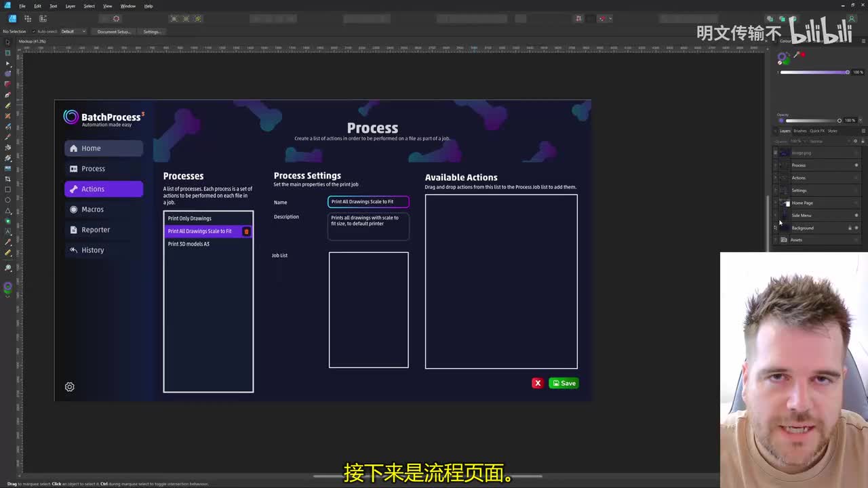The height and width of the screenshot is (488, 868).
Task: Open the Select menu
Action: [x=89, y=6]
